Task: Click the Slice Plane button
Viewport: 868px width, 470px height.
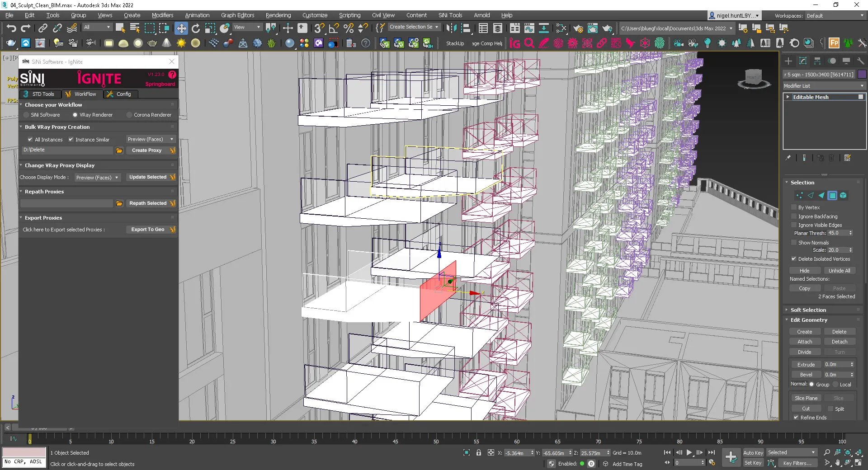Action: point(806,398)
